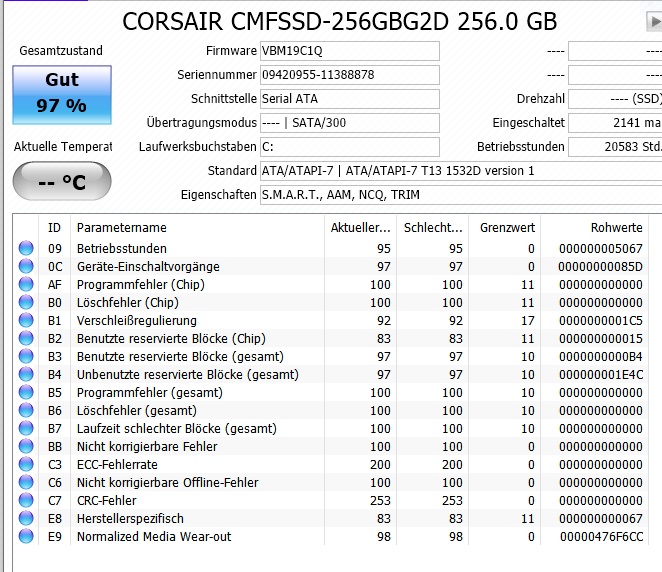Click status icon for B7 Laufzeit schlechter Blöcke row
Screen dimensions: 662x572
26,428
